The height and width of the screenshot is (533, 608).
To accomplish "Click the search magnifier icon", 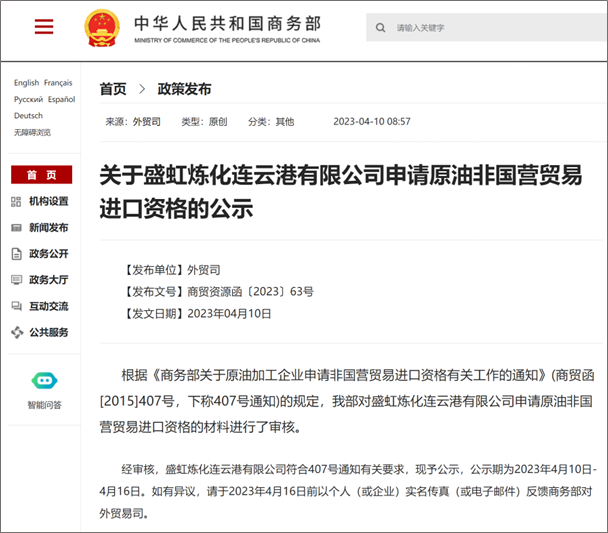I will point(381,27).
